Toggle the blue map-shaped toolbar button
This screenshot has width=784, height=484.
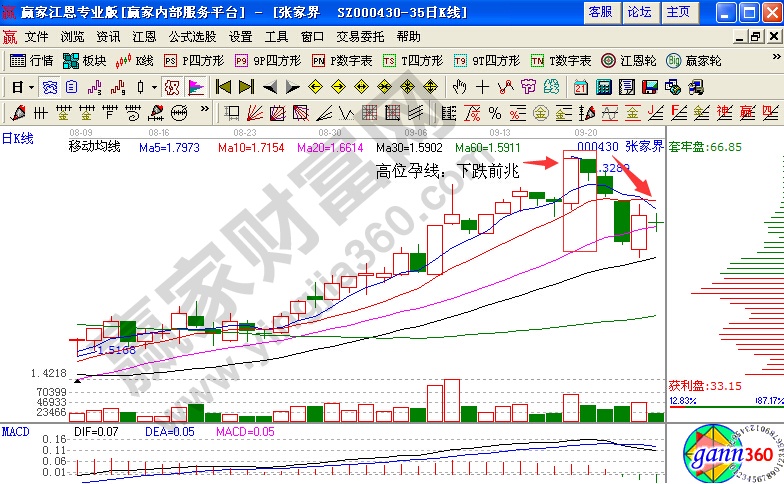point(50,88)
